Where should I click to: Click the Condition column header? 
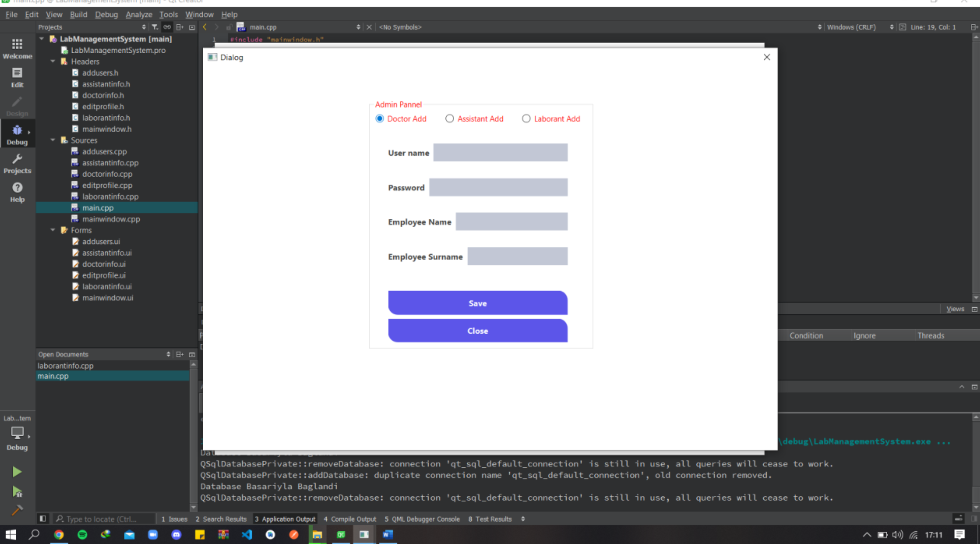point(806,335)
